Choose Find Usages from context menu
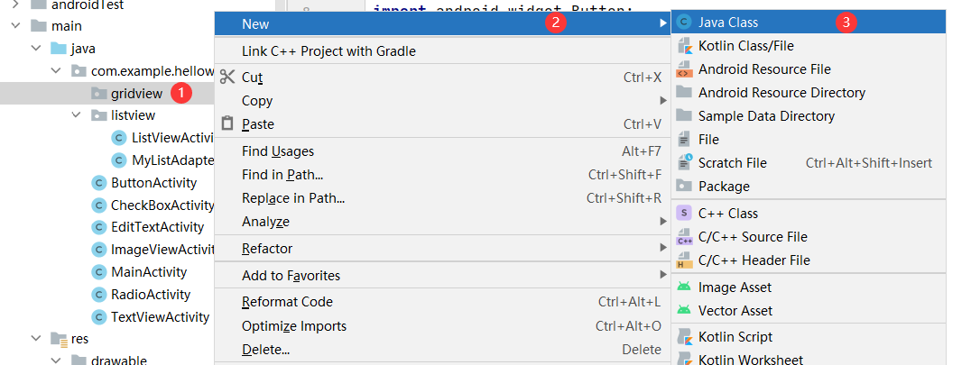Viewport: 980px width, 365px height. pyautogui.click(x=278, y=151)
